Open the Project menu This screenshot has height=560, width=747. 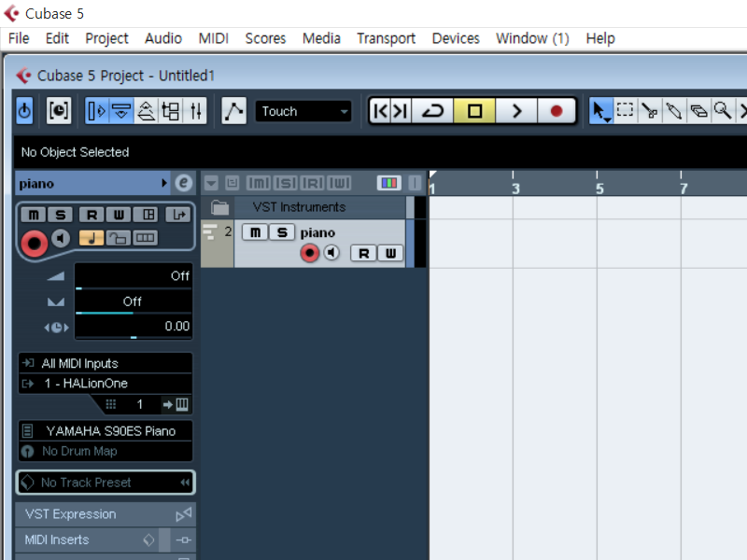click(106, 38)
